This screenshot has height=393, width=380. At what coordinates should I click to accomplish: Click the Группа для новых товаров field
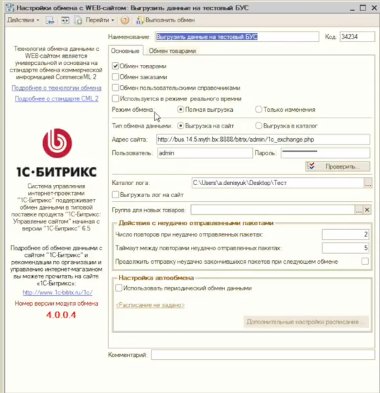coord(272,210)
